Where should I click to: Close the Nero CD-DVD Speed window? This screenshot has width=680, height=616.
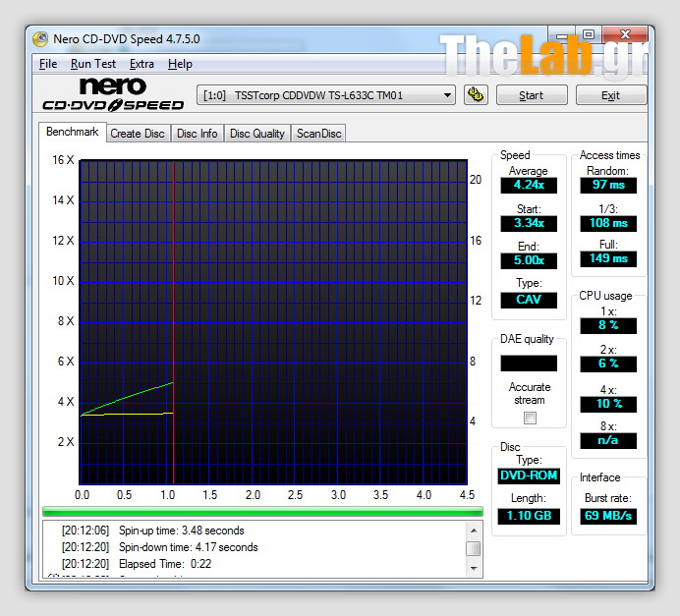pyautogui.click(x=625, y=34)
